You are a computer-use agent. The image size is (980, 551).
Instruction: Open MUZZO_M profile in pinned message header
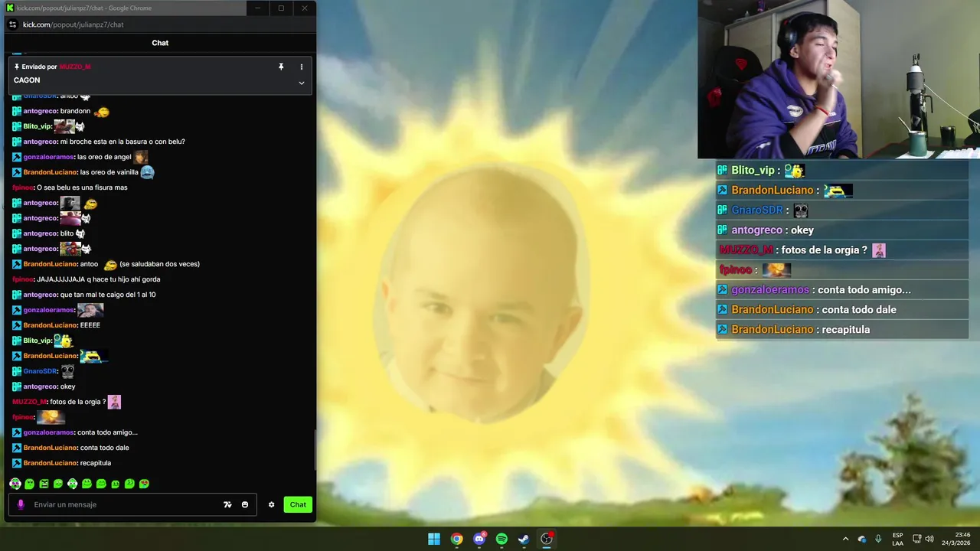click(75, 67)
